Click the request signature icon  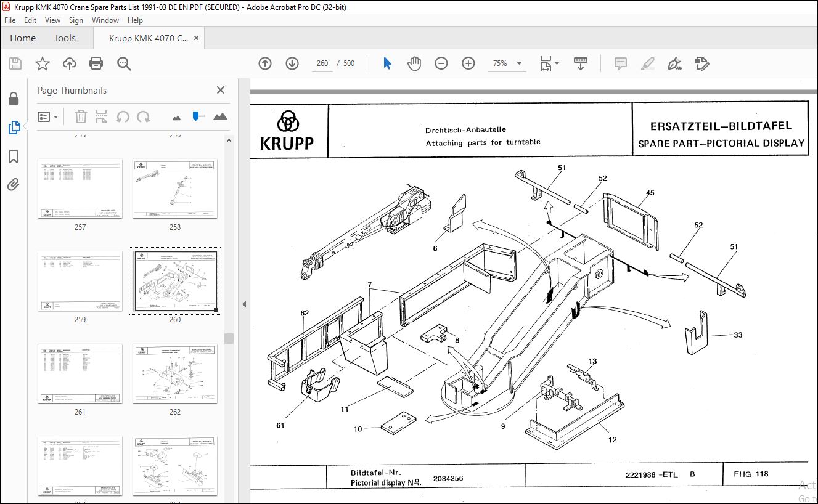click(701, 63)
